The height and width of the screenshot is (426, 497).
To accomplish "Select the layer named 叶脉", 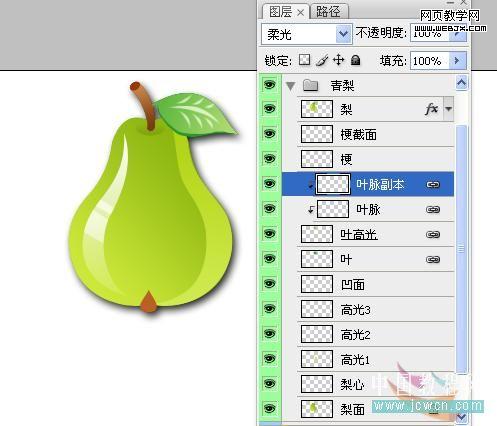I will point(368,209).
